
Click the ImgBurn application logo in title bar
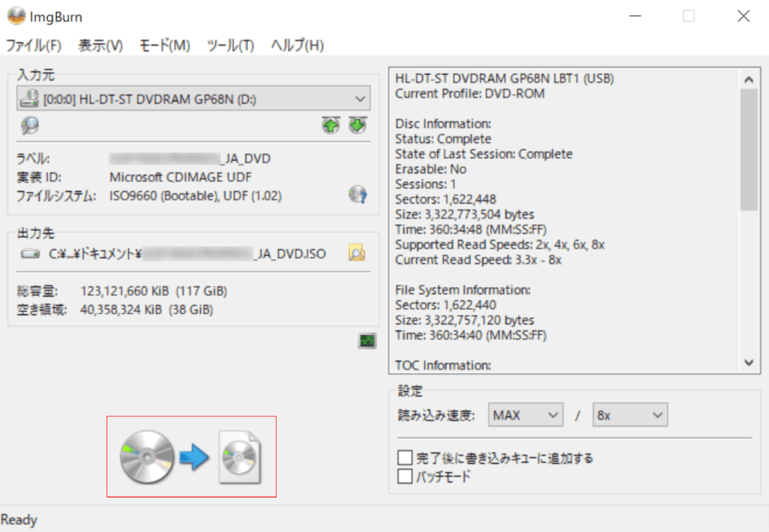click(x=16, y=16)
